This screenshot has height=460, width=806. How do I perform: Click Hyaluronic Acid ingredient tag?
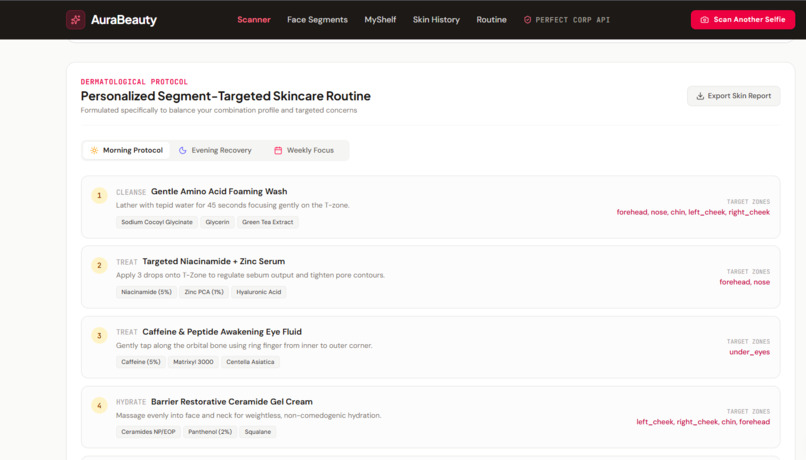[x=259, y=292]
